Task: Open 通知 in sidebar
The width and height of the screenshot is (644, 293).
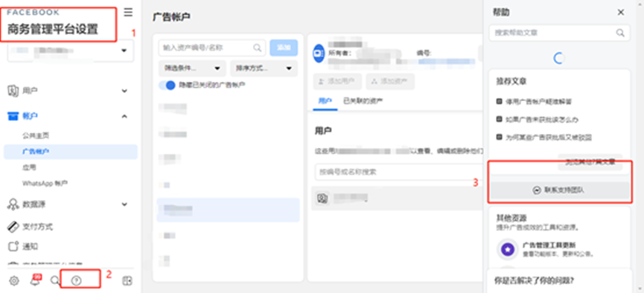Action: [x=30, y=246]
